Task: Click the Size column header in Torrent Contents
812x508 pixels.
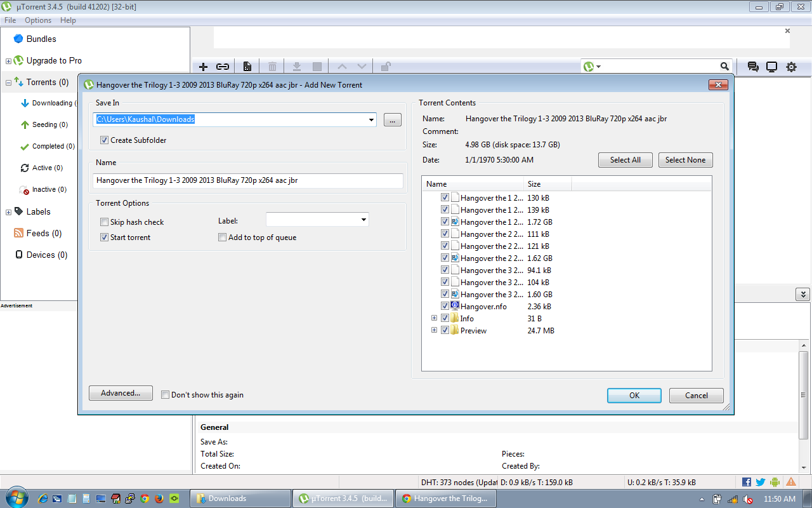Action: (x=547, y=184)
